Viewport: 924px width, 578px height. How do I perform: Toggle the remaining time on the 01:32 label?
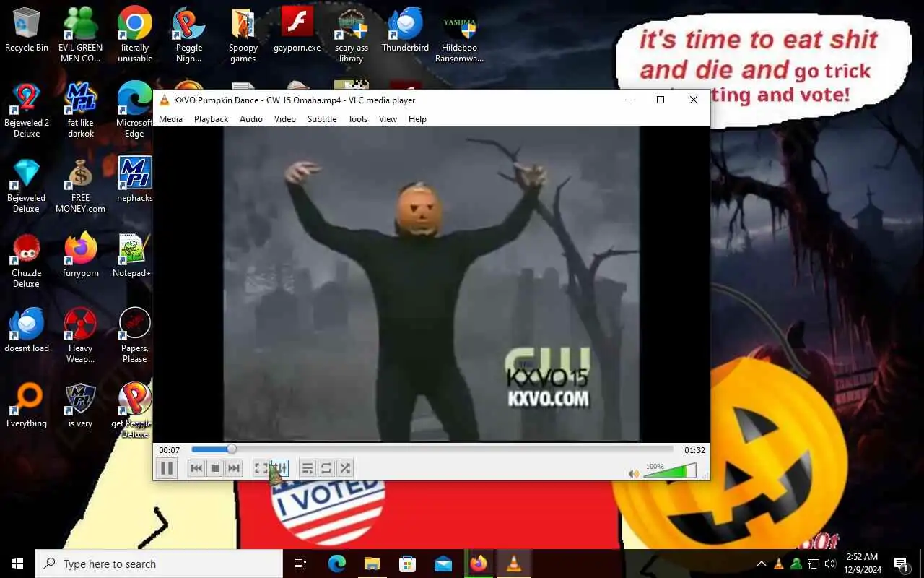[694, 450]
